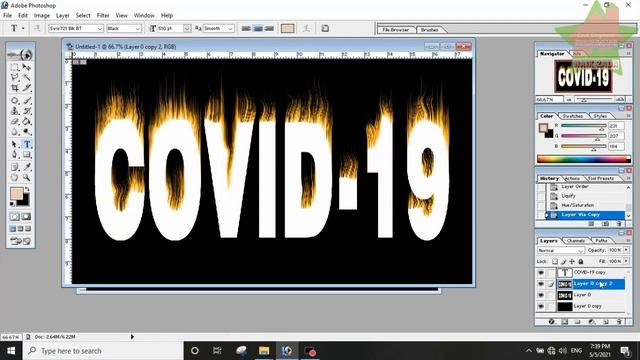
Task: Select the Pen tool
Action: tap(15, 155)
